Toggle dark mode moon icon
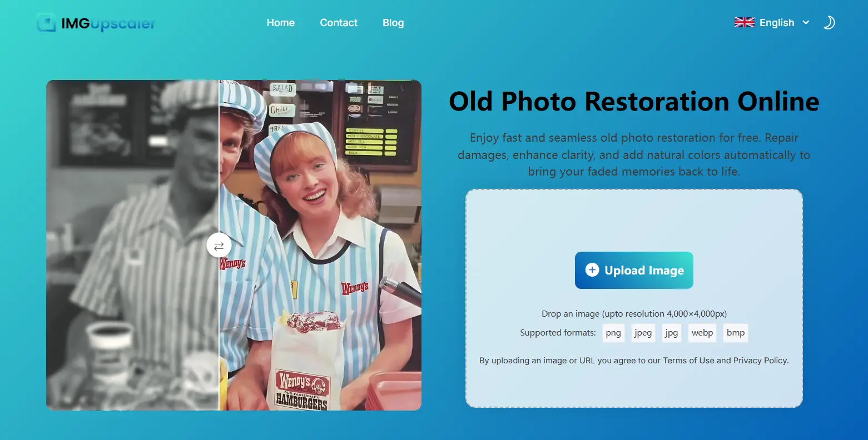Image resolution: width=868 pixels, height=440 pixels. 829,23
